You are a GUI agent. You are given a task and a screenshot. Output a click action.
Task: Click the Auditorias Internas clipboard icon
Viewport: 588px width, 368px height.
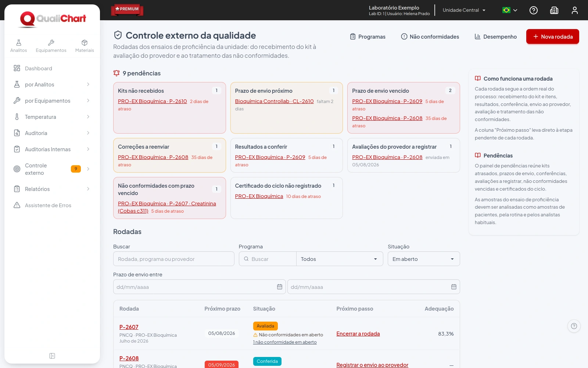click(x=17, y=149)
